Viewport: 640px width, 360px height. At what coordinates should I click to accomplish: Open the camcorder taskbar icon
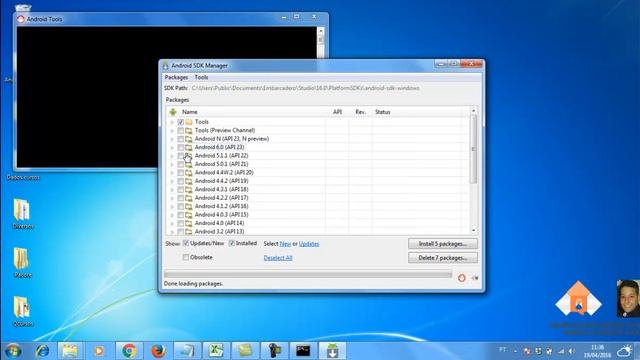tap(274, 351)
